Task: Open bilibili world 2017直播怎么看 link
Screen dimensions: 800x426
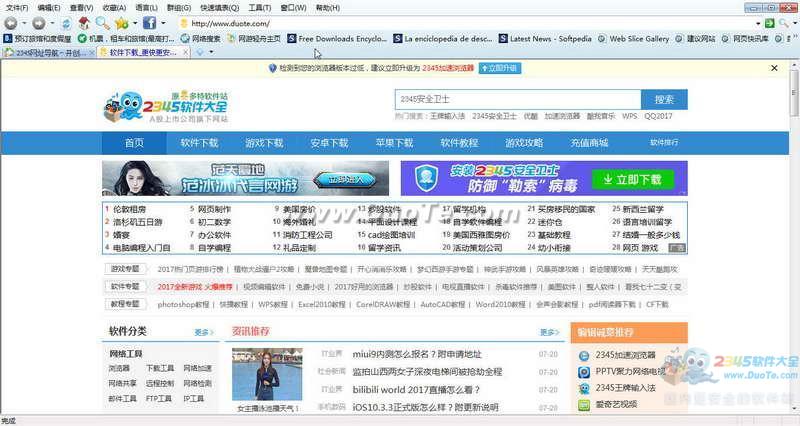Action: click(x=416, y=390)
